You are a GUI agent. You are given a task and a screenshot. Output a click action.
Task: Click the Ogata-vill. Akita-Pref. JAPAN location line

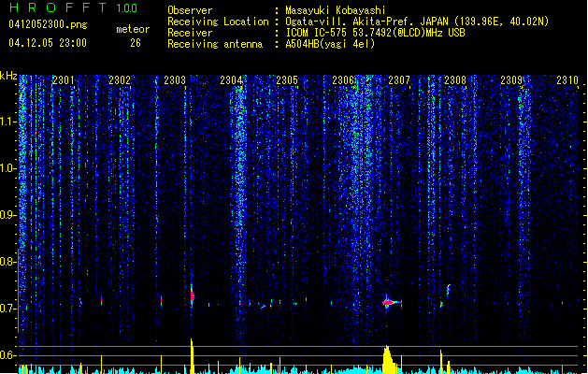tap(417, 22)
